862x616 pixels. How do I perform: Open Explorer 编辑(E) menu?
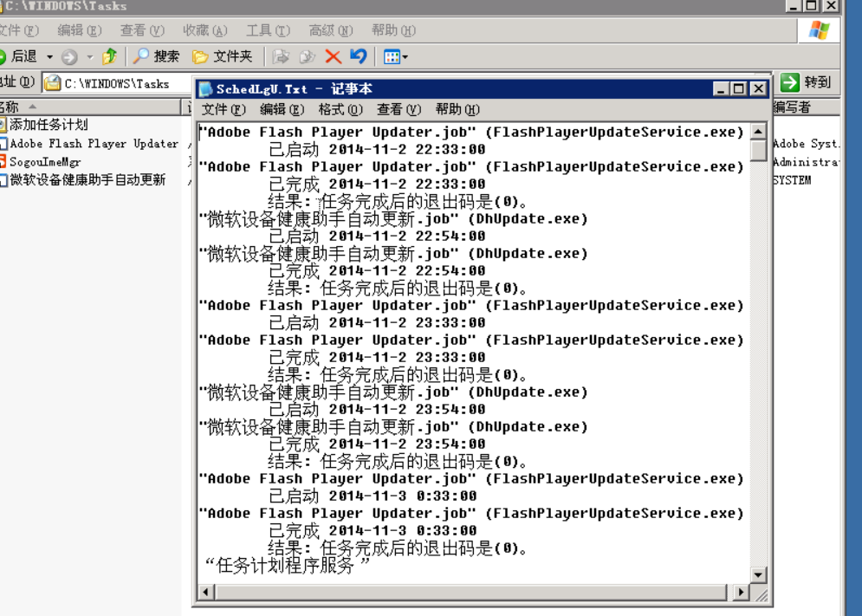(80, 30)
